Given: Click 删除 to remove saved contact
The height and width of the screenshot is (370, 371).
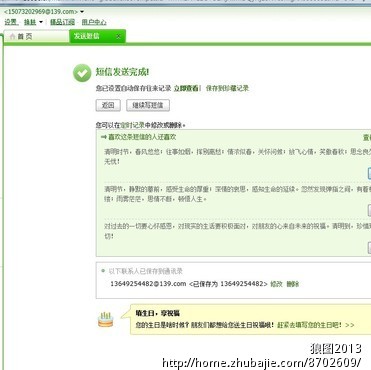Looking at the screenshot, I should (x=293, y=284).
